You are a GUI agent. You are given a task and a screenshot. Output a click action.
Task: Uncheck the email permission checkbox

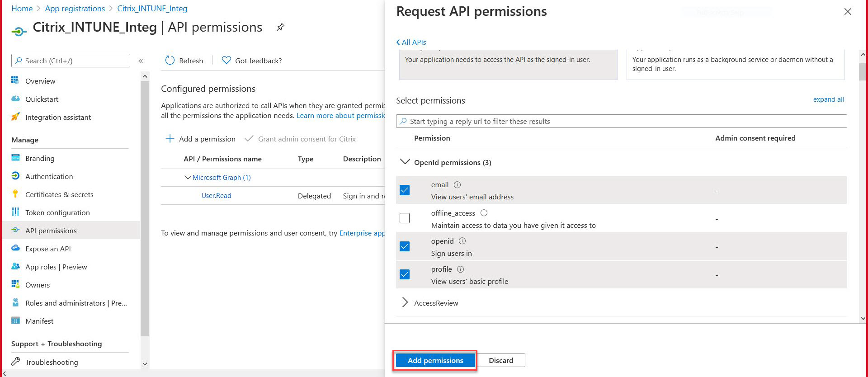point(405,190)
